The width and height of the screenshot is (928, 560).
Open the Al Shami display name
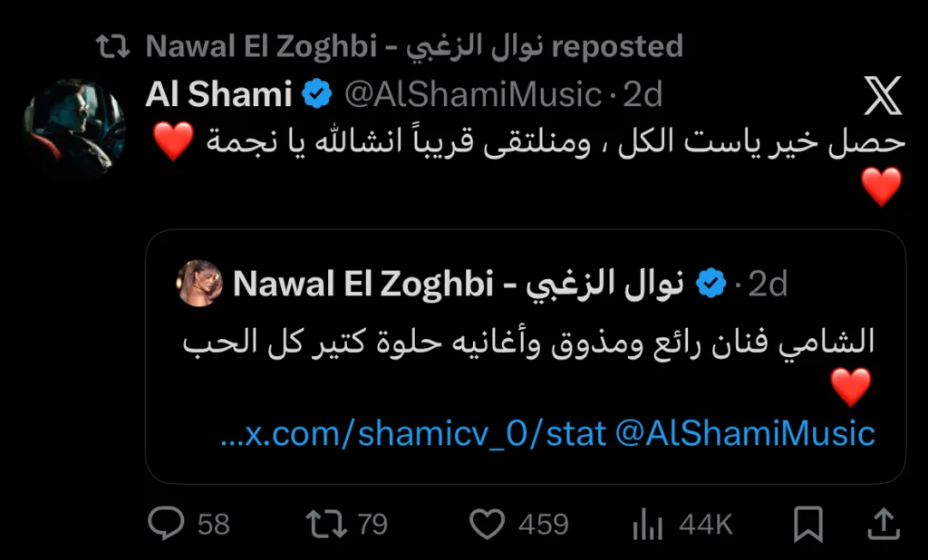(x=218, y=94)
